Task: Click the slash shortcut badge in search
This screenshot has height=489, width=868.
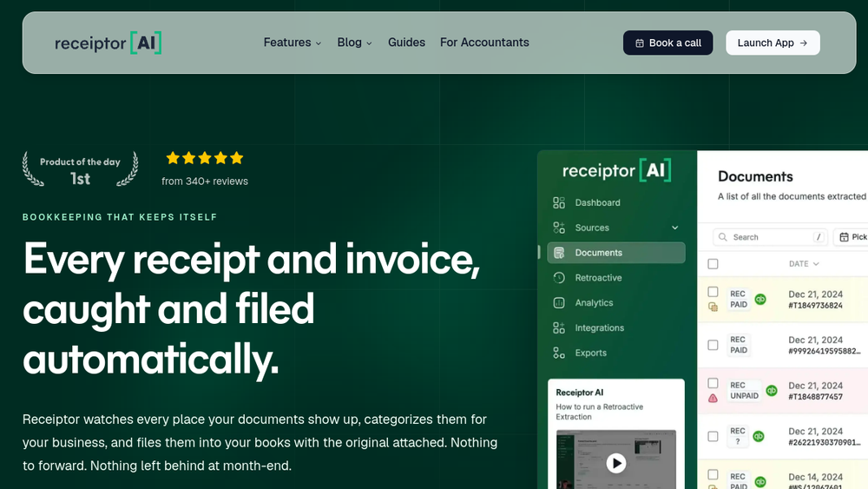Action: click(819, 237)
